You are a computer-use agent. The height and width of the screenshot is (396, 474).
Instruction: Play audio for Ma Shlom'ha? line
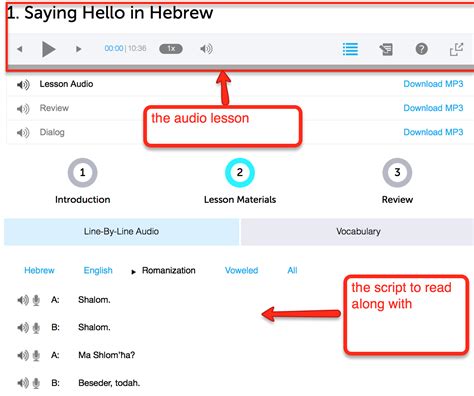click(23, 356)
